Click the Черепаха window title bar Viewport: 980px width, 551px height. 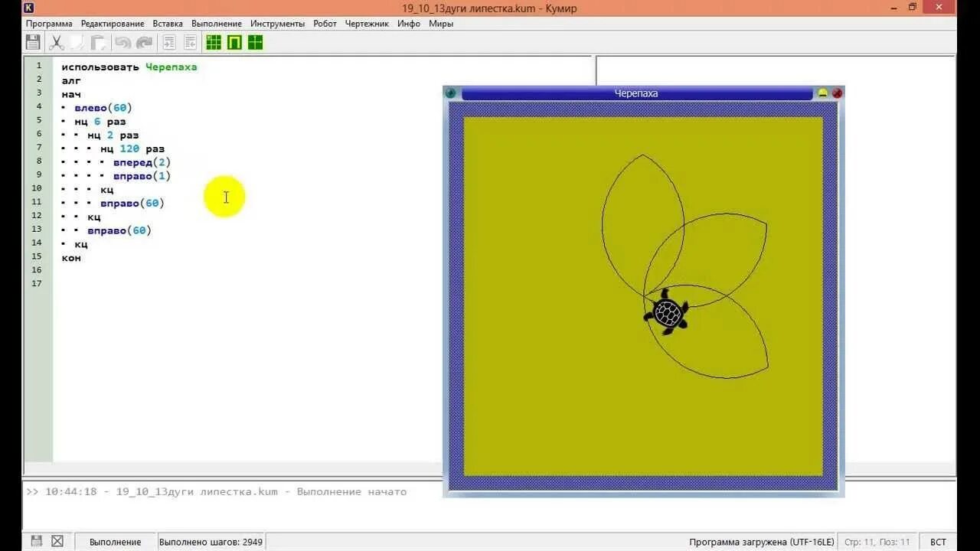coord(636,93)
